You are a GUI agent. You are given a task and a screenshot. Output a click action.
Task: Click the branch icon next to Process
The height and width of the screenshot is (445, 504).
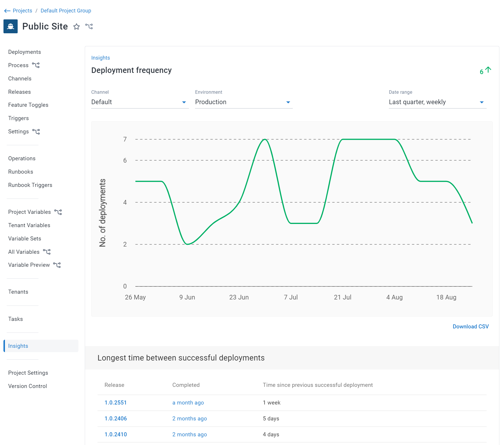click(36, 65)
